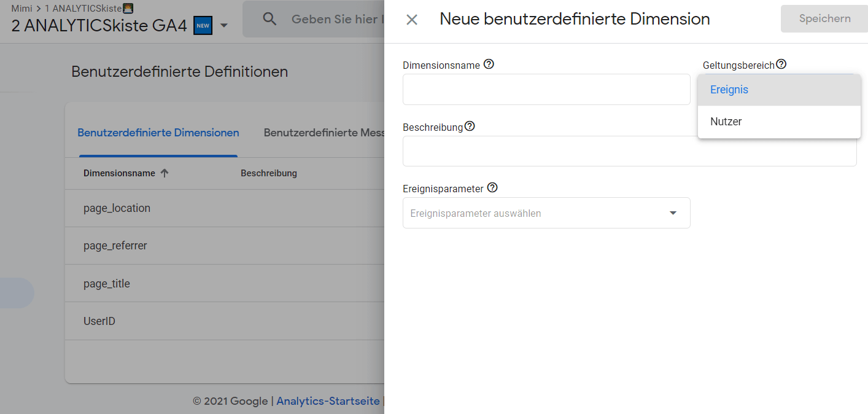
Task: Click the ascending sort arrow on Dimensionsname column
Action: pos(165,173)
